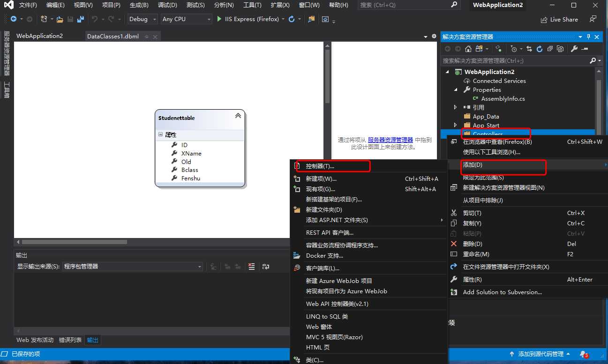Image resolution: width=608 pixels, height=364 pixels.
Task: Collapse the Studenettable class box chevron
Action: tap(238, 116)
